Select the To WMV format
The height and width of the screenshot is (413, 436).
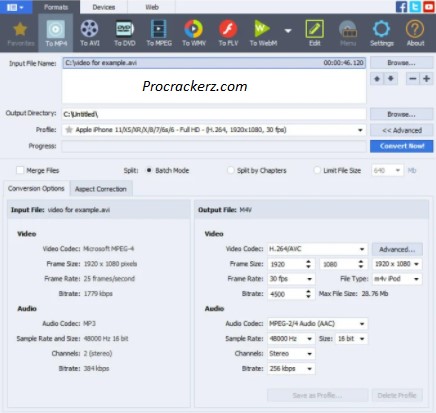click(x=194, y=33)
